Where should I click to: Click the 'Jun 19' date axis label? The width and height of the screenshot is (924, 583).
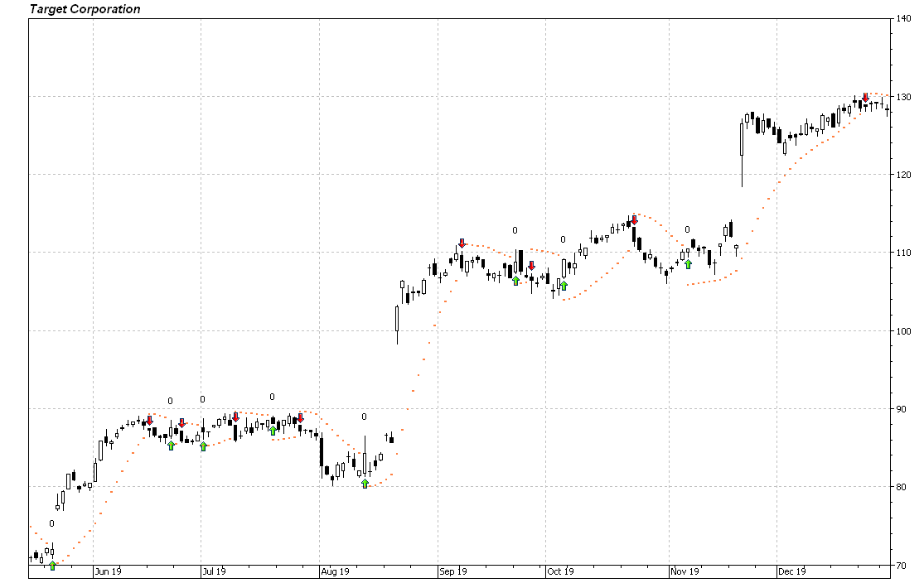[109, 571]
